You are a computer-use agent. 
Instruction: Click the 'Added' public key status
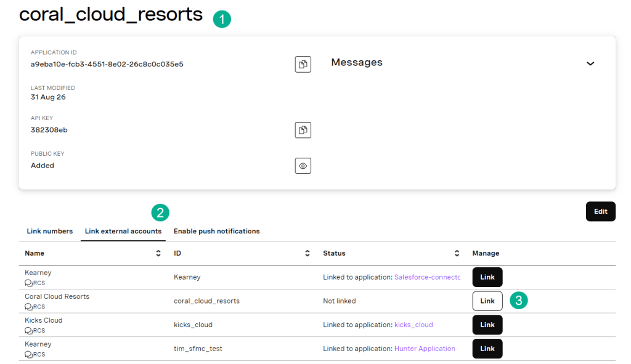point(43,166)
